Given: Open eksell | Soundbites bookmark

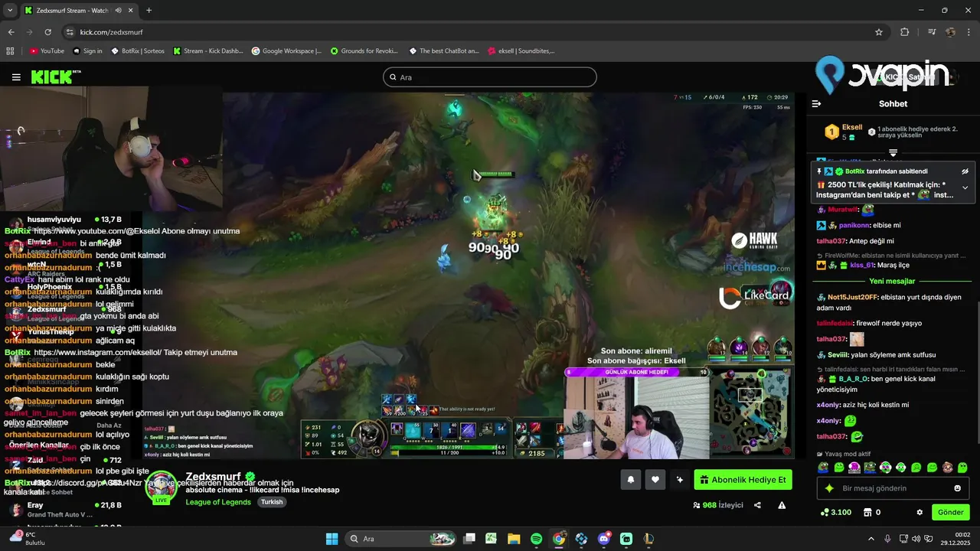Looking at the screenshot, I should 521,51.
